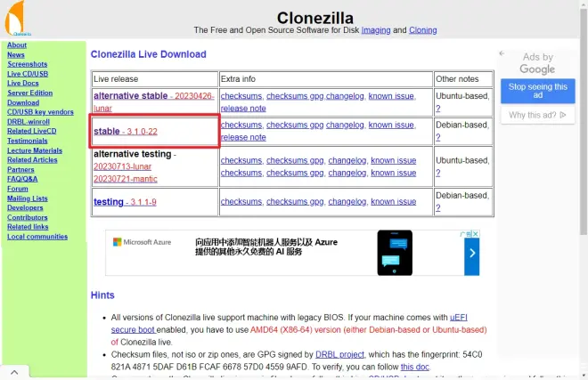Screen dimensions: 588x380
Task: Click the Azure ad next arrow button
Action: click(472, 254)
